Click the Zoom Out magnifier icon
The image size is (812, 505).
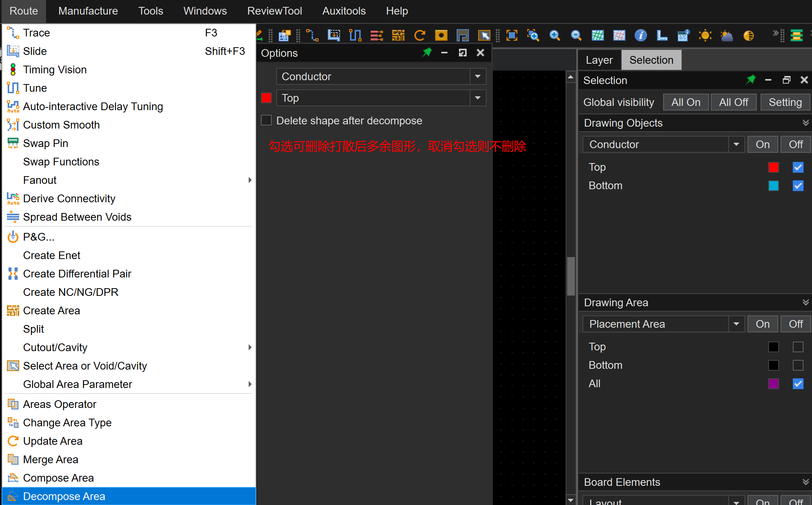[x=576, y=36]
